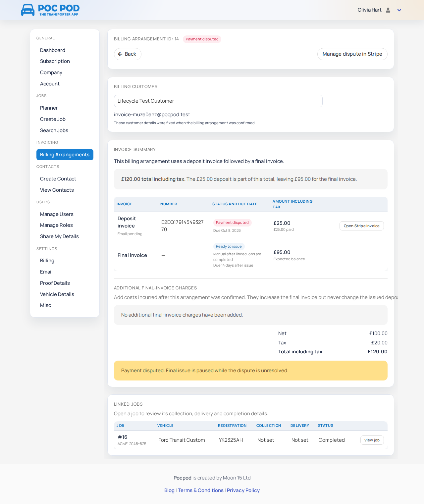Viewport: 424px width, 504px height.
Task: Open the user profile icon
Action: tap(388, 10)
